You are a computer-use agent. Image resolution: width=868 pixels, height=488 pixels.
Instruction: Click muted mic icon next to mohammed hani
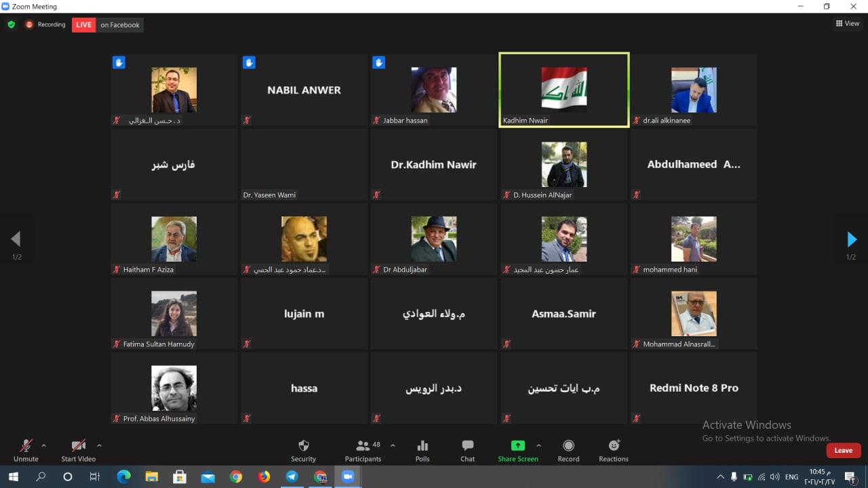pyautogui.click(x=637, y=270)
